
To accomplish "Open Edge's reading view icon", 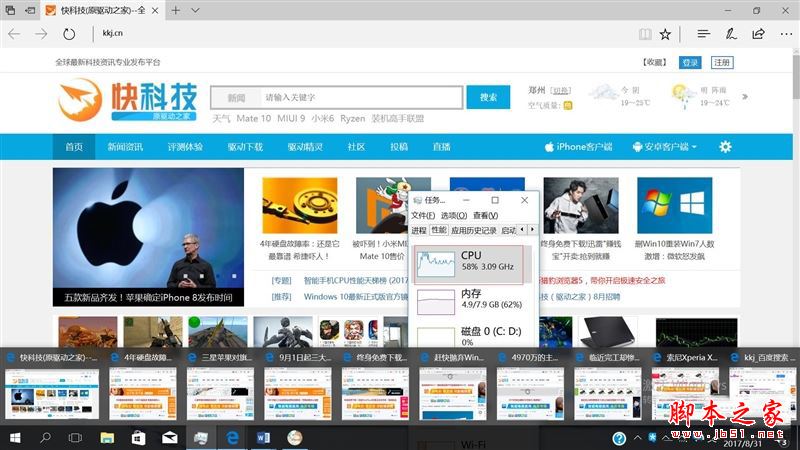I will tap(645, 34).
